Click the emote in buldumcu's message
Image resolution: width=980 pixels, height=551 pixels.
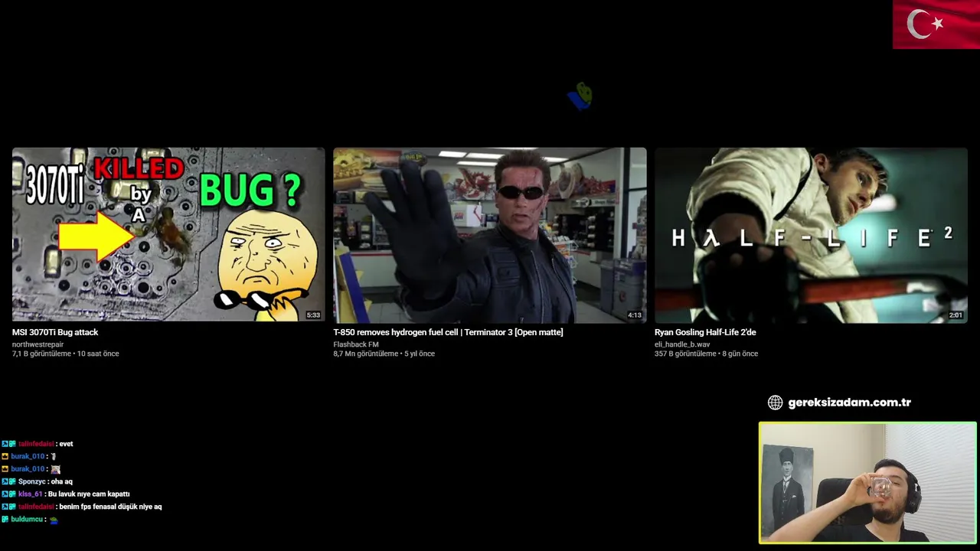pos(54,520)
